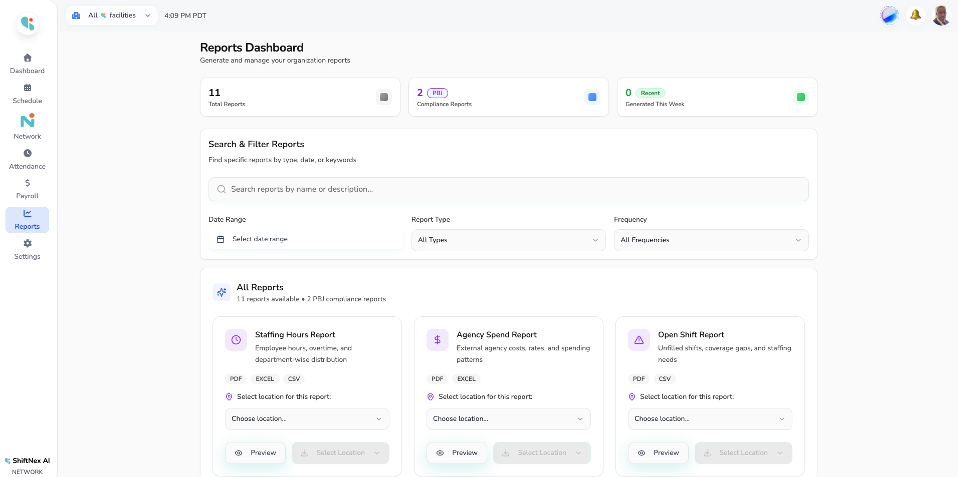The width and height of the screenshot is (958, 477).
Task: Click the Agency Spend Report dollar icon
Action: 437,340
